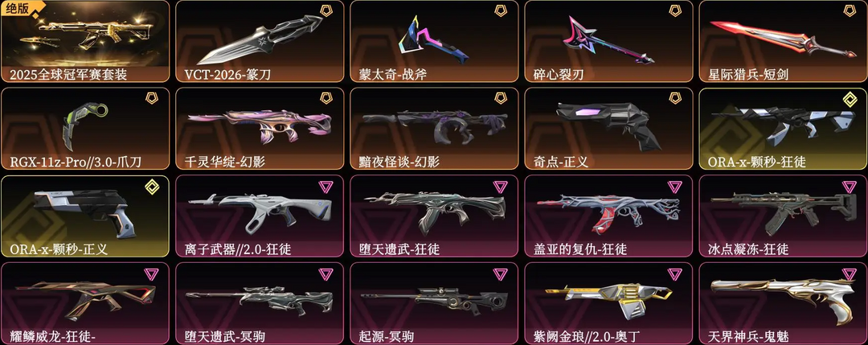The height and width of the screenshot is (345, 868).
Task: Click the pink triangle icon on 天界神兵-鬼魅
Action: pyautogui.click(x=850, y=273)
